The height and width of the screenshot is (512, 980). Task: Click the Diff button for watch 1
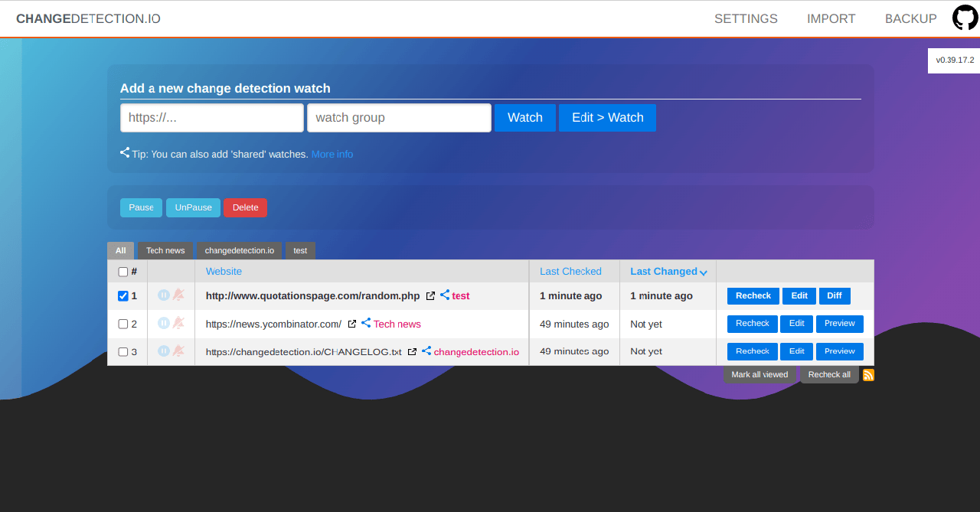click(x=834, y=296)
